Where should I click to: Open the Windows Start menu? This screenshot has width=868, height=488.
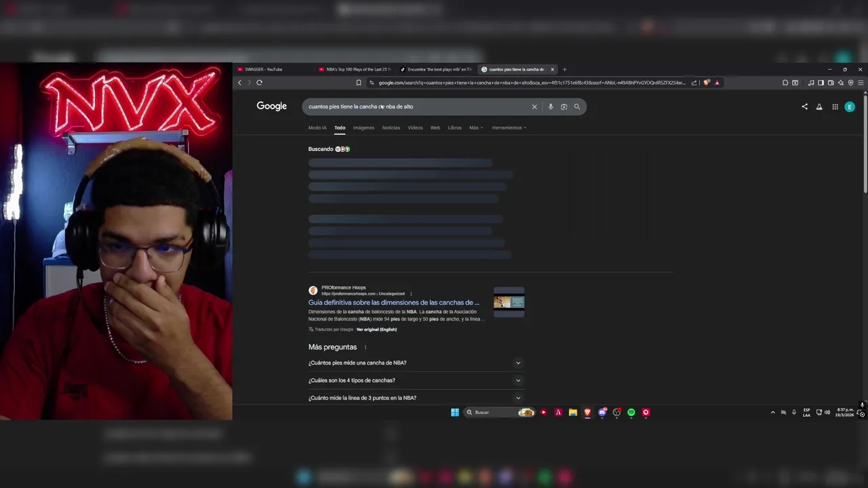(x=455, y=412)
